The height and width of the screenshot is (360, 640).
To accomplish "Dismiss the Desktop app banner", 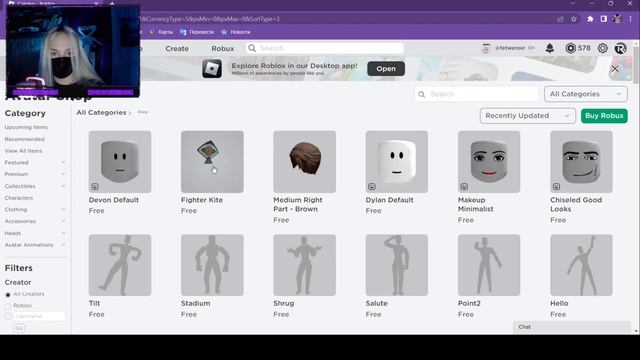I will [x=615, y=69].
